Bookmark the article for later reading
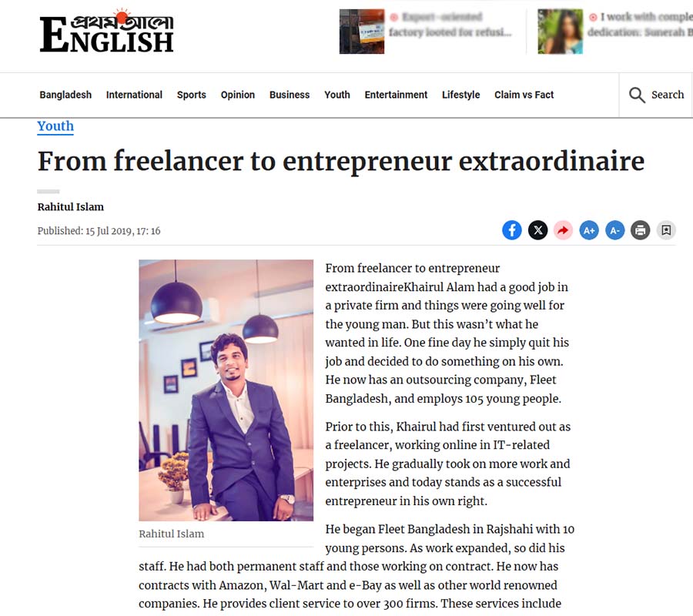 coord(665,229)
